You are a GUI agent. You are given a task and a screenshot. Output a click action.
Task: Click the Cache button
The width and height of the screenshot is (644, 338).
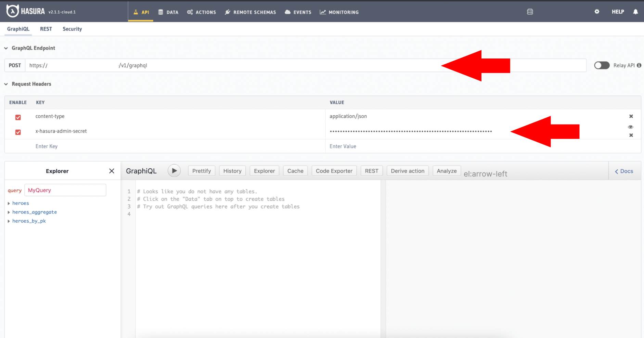pyautogui.click(x=295, y=171)
